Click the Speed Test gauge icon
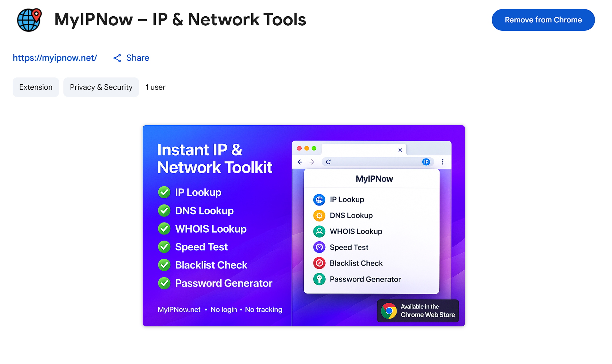 pos(319,247)
